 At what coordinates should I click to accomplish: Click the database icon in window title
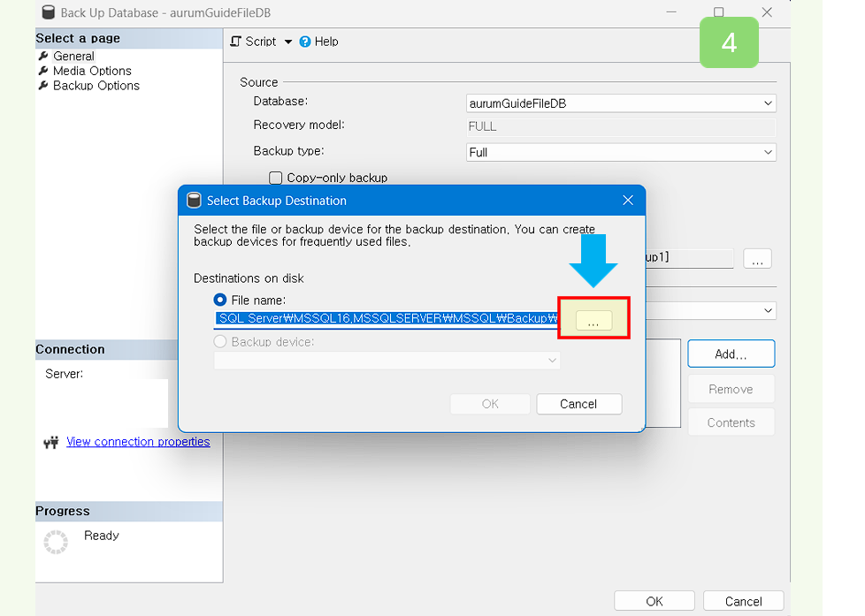coord(49,12)
